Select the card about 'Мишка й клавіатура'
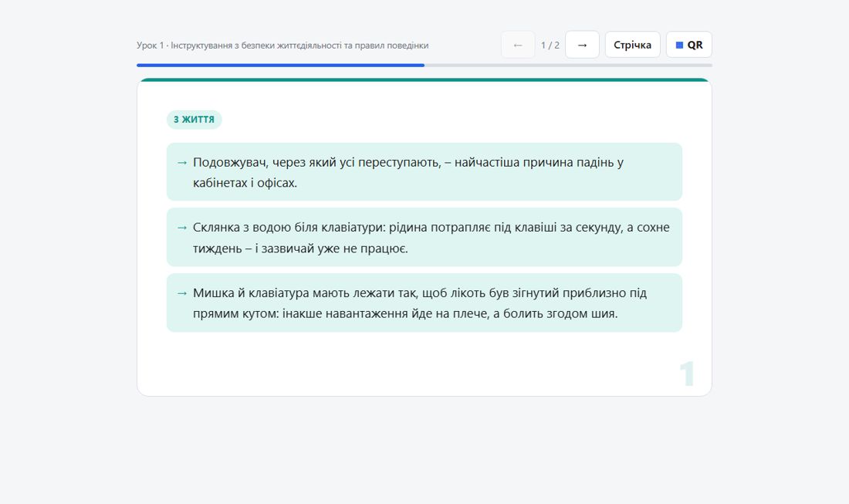The image size is (849, 504). [x=424, y=303]
